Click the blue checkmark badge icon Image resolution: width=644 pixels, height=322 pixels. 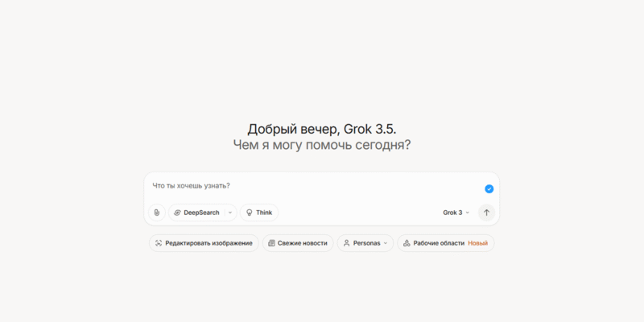click(489, 189)
